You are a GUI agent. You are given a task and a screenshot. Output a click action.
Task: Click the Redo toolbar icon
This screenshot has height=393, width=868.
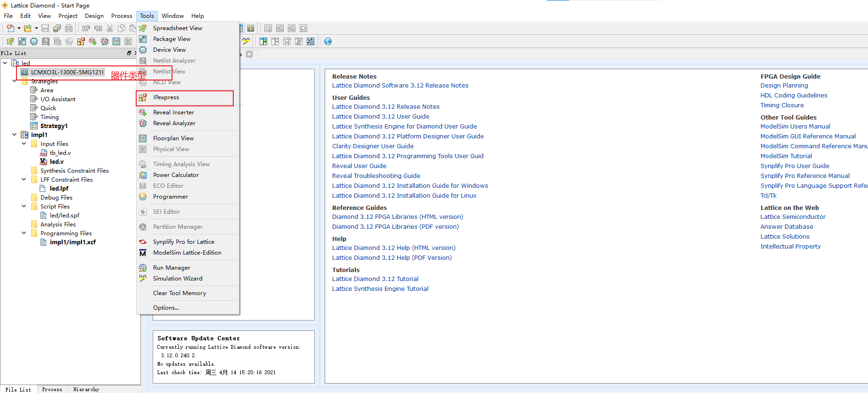tap(98, 28)
